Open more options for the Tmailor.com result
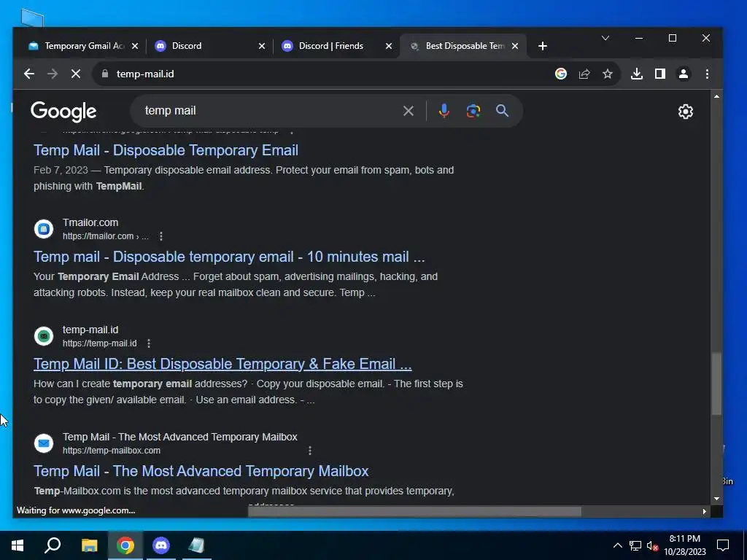This screenshot has height=560, width=747. 161,236
